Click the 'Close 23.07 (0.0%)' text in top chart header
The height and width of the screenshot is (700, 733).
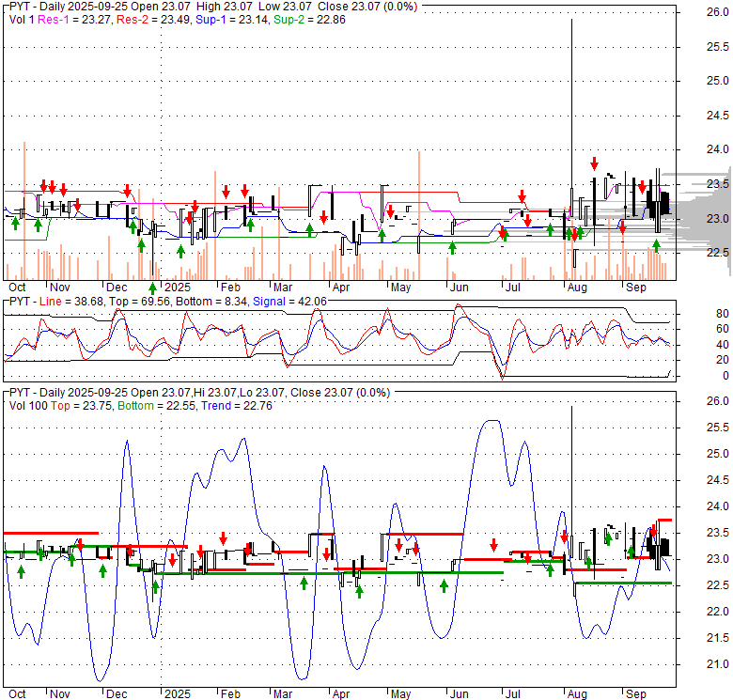click(367, 7)
